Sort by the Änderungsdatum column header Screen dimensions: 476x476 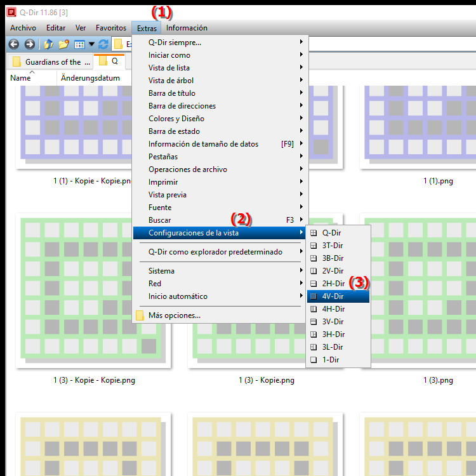pyautogui.click(x=94, y=78)
